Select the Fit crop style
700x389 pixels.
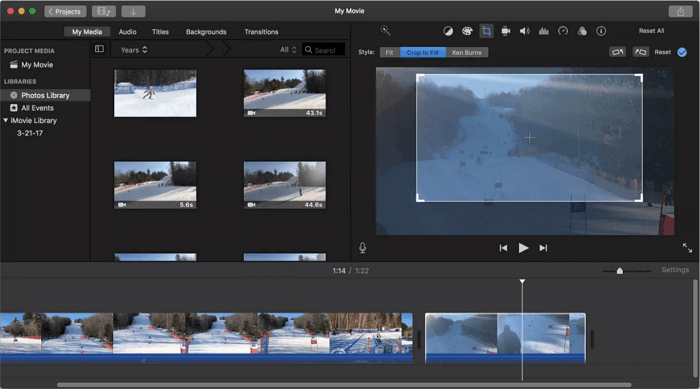(390, 52)
